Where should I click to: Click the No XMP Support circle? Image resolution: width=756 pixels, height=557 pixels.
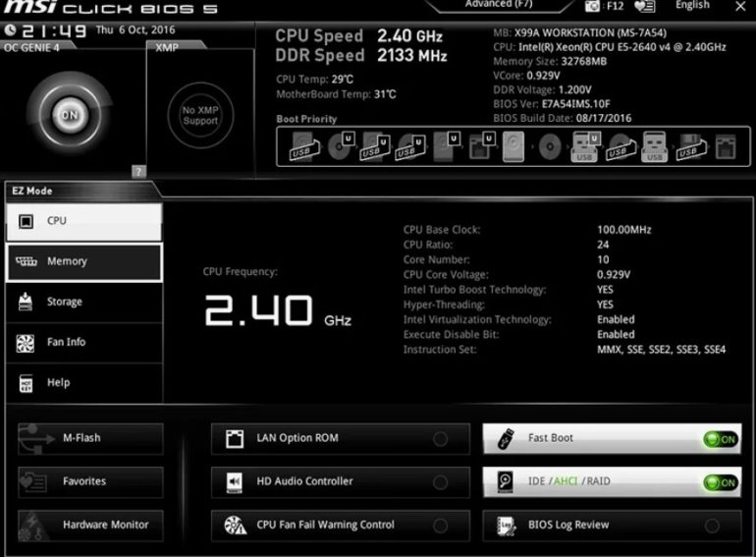tap(200, 115)
